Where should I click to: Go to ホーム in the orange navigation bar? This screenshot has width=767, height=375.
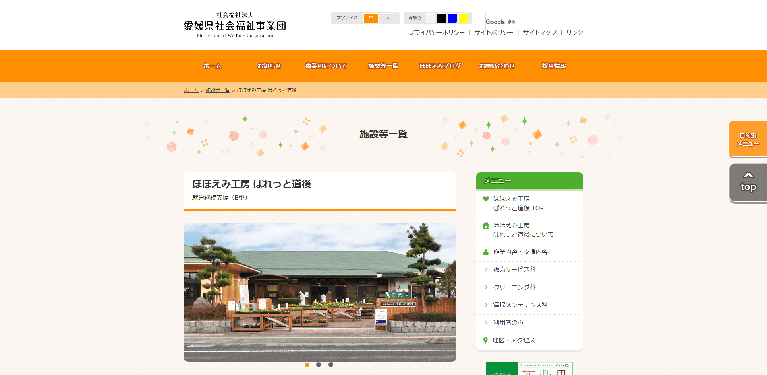tap(212, 66)
